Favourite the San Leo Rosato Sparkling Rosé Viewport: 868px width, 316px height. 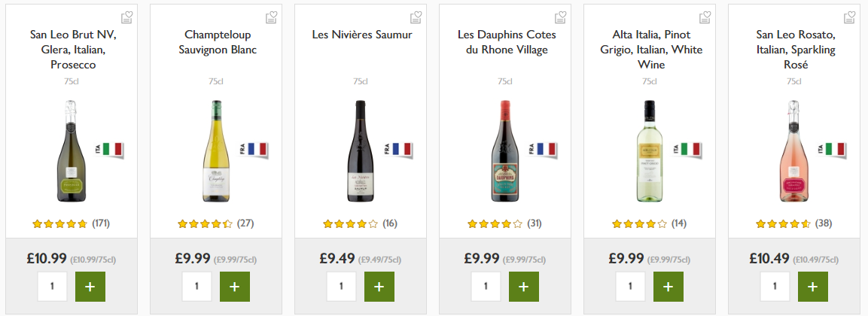click(x=849, y=17)
